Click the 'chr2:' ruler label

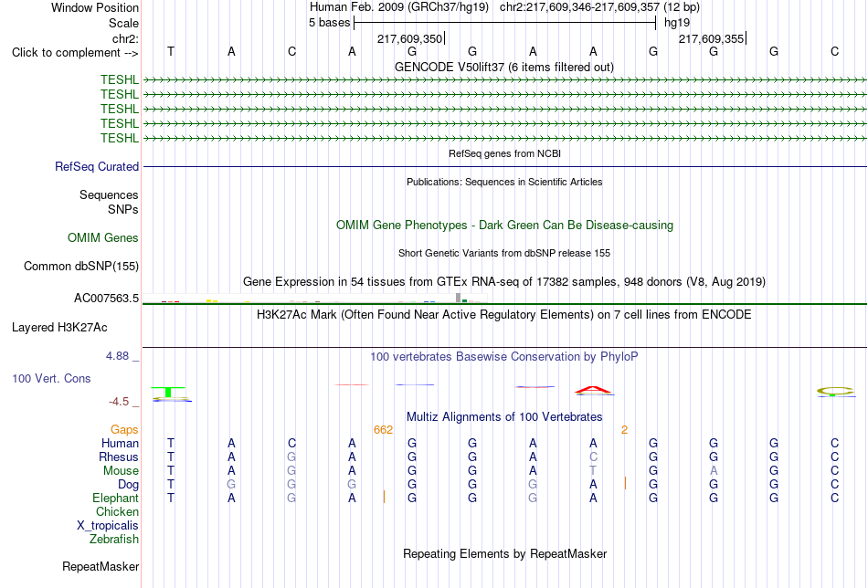click(x=125, y=38)
